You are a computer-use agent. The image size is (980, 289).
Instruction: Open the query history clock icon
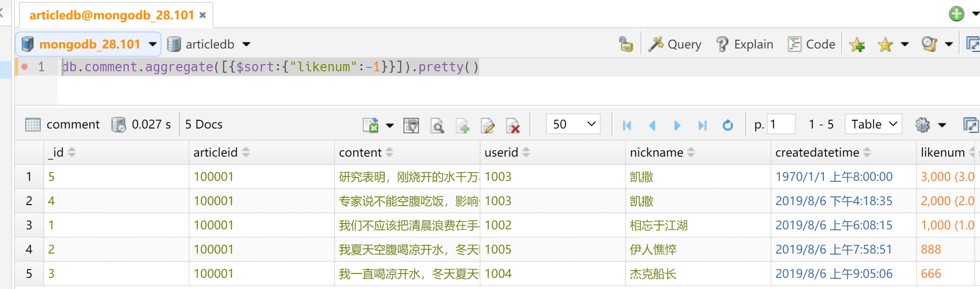[x=929, y=44]
